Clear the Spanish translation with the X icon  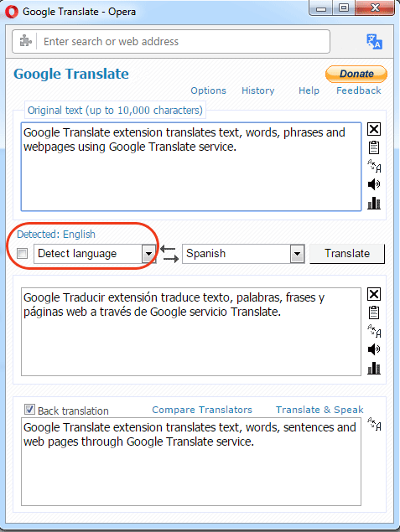(x=374, y=294)
